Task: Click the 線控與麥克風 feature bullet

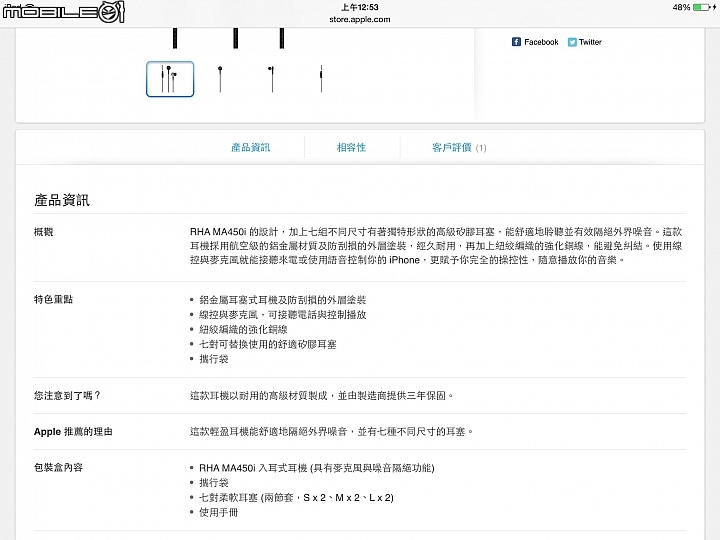Action: (x=282, y=315)
